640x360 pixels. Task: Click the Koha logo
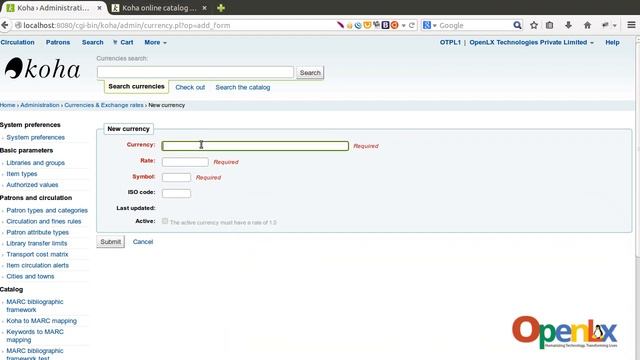(x=42, y=68)
